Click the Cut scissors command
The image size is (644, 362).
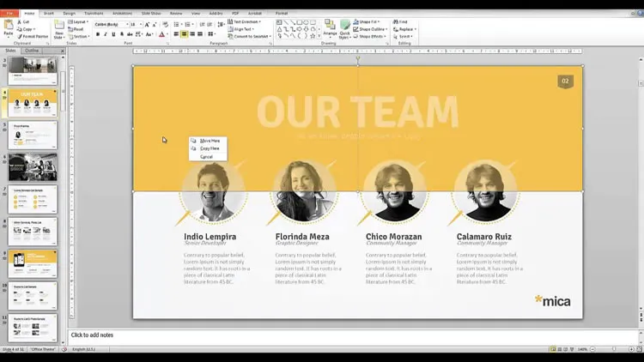(23, 21)
